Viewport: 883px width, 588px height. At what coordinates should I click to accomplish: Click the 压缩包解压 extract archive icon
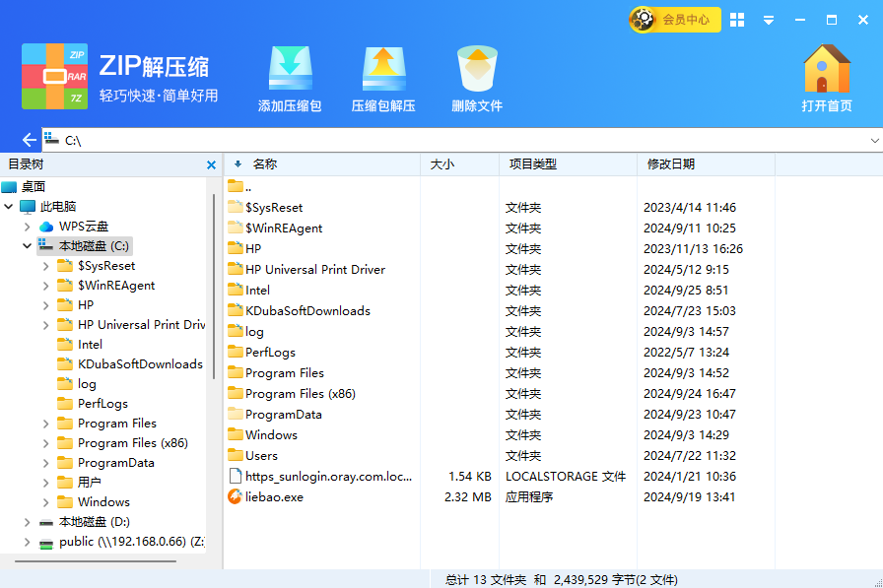pyautogui.click(x=383, y=70)
